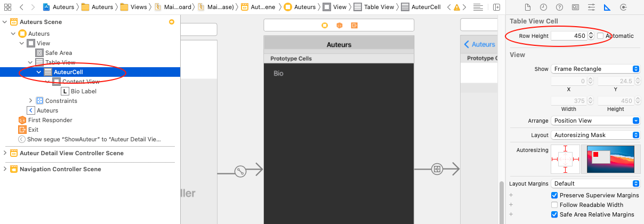Click the Add Editor button
Viewport: 644px width, 224px height.
tap(497, 7)
